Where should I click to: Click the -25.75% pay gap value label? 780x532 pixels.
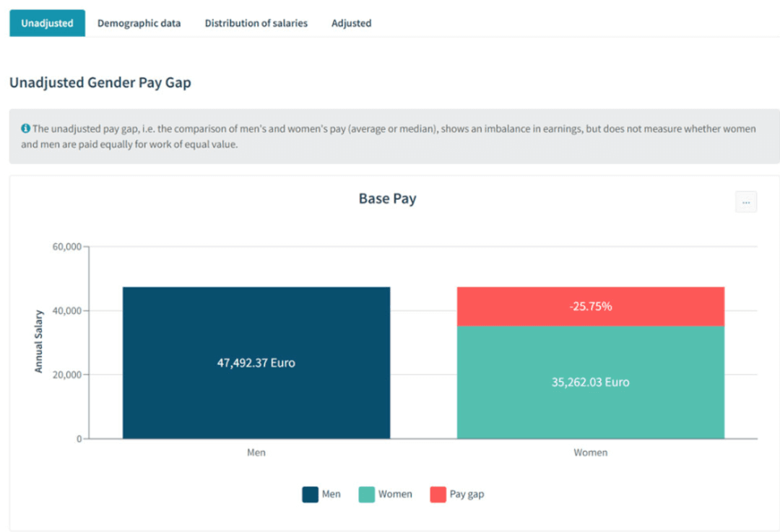click(590, 305)
